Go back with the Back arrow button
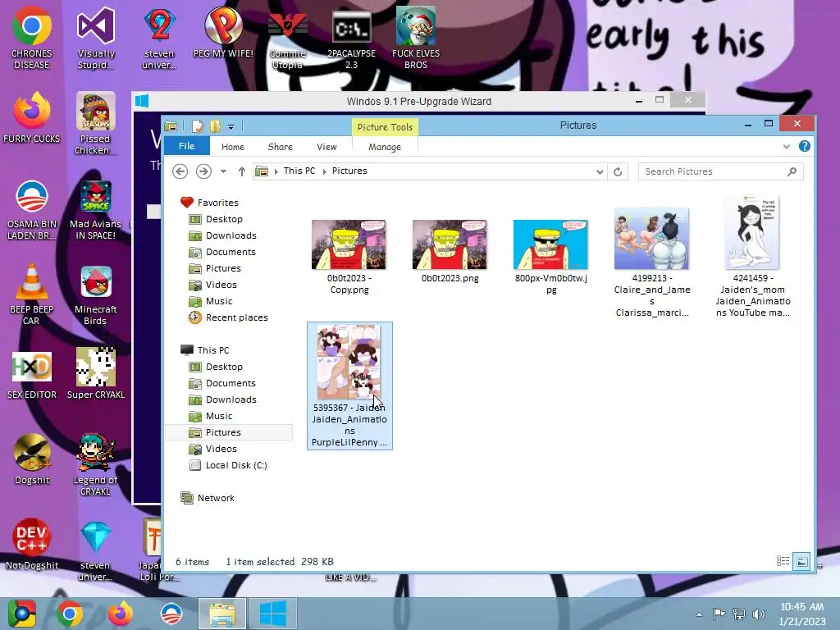Image resolution: width=840 pixels, height=630 pixels. click(180, 171)
